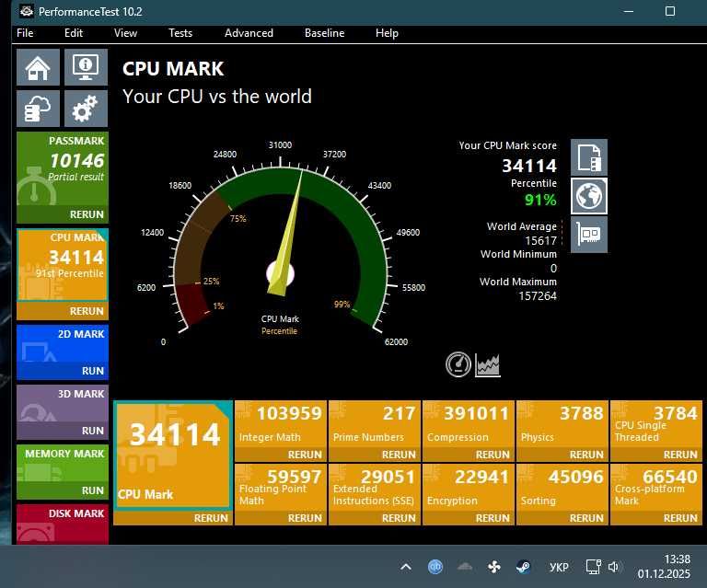Open the network display tray icon
This screenshot has width=707, height=588.
pos(594,567)
